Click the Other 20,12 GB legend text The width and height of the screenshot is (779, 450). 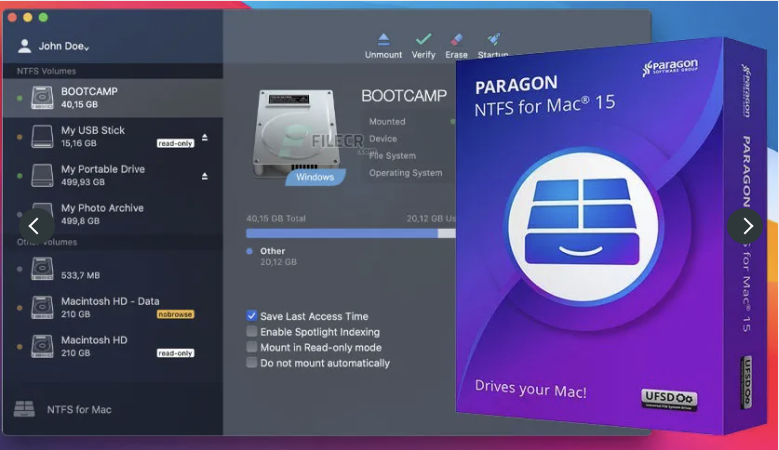(278, 256)
